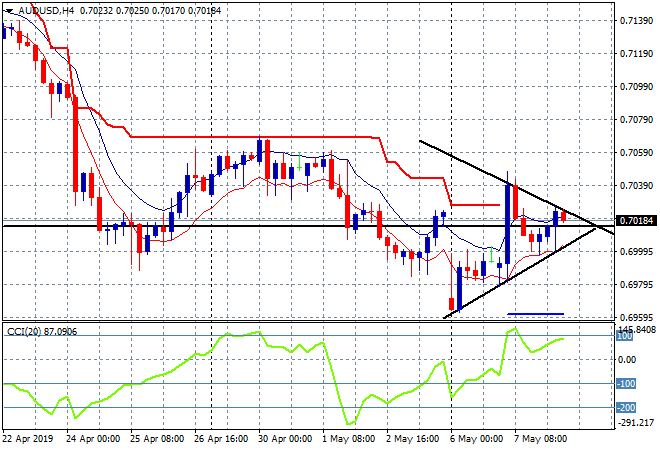
Task: Click the 0.69795 price axis label
Action: (636, 285)
